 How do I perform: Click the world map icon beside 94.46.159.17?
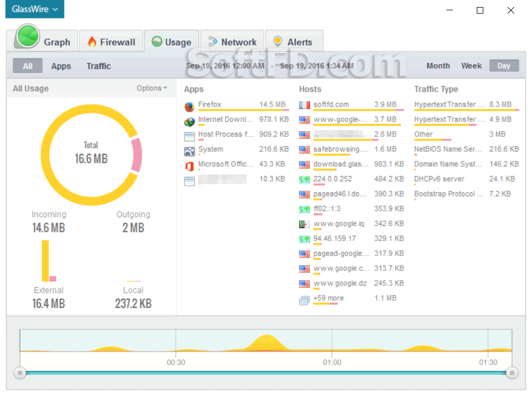click(304, 239)
